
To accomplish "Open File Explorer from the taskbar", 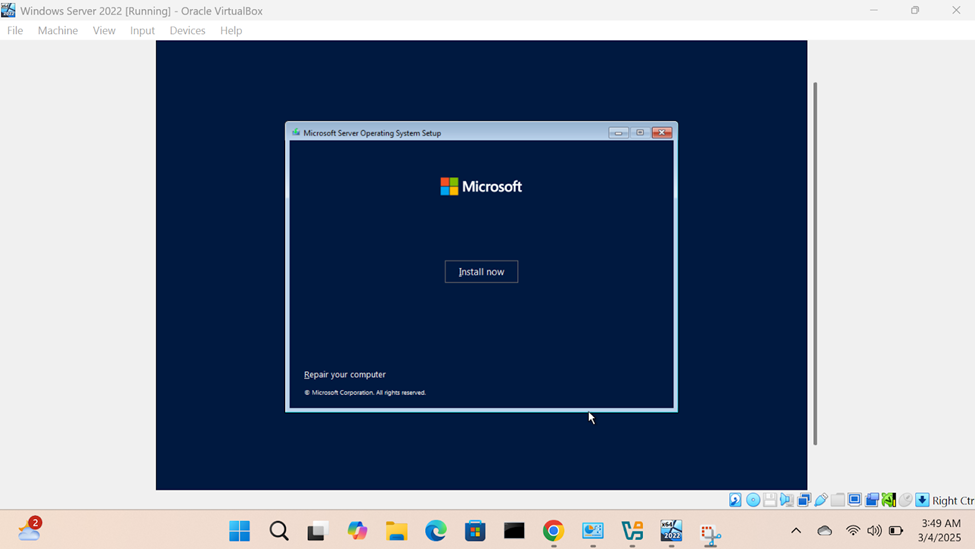I will [396, 531].
